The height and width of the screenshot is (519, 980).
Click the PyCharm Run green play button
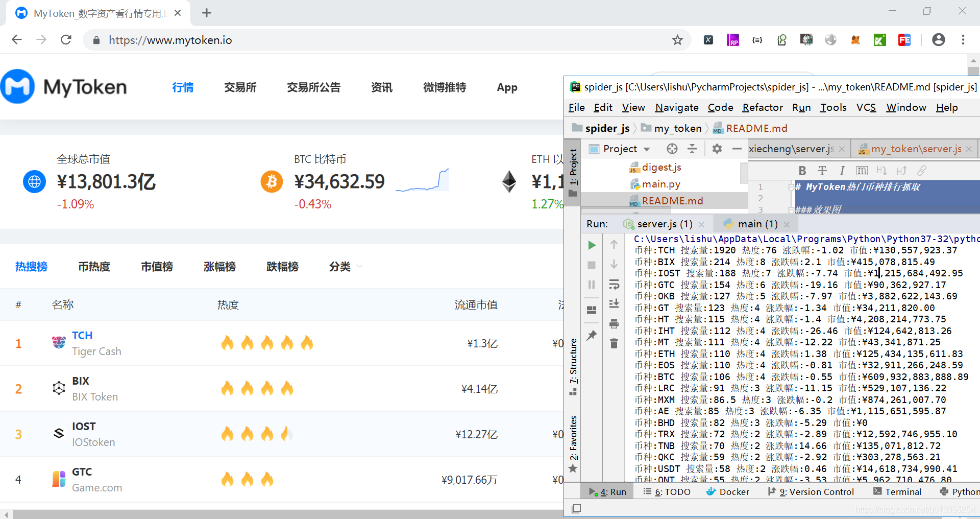click(592, 245)
